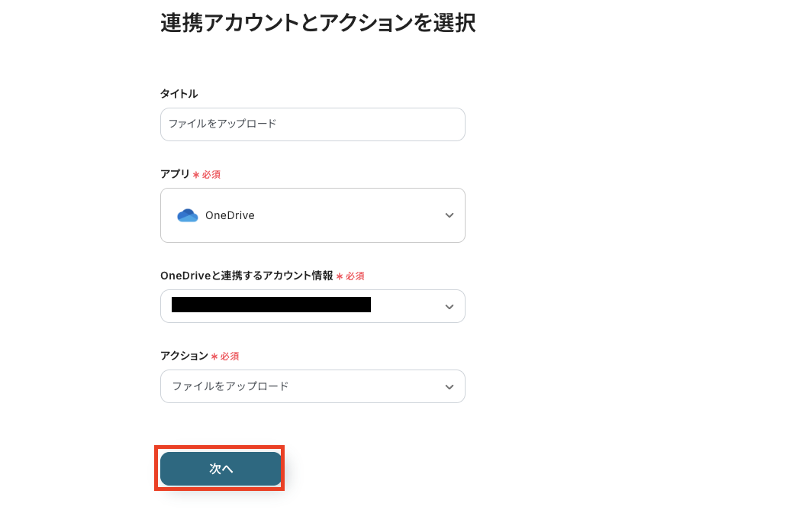
Task: Click the ＊必須 label next to アプリ
Action: [208, 174]
